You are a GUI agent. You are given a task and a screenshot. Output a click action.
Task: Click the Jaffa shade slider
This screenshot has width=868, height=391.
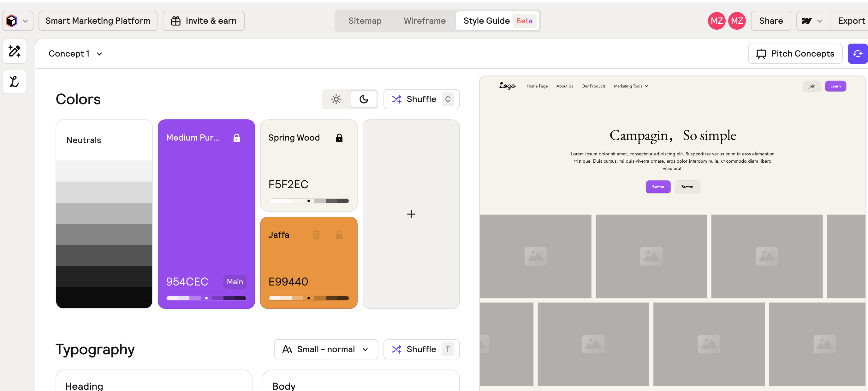pos(308,298)
